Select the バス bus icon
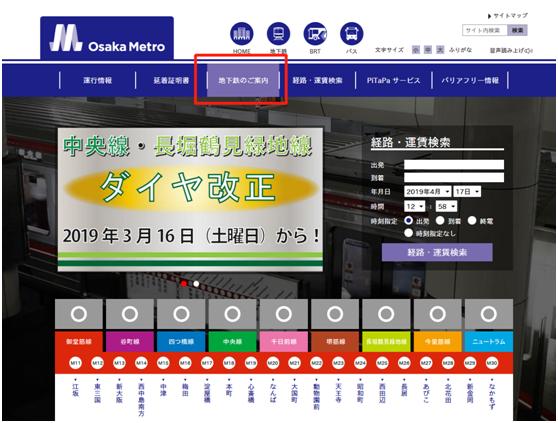The width and height of the screenshot is (558, 423). (352, 34)
